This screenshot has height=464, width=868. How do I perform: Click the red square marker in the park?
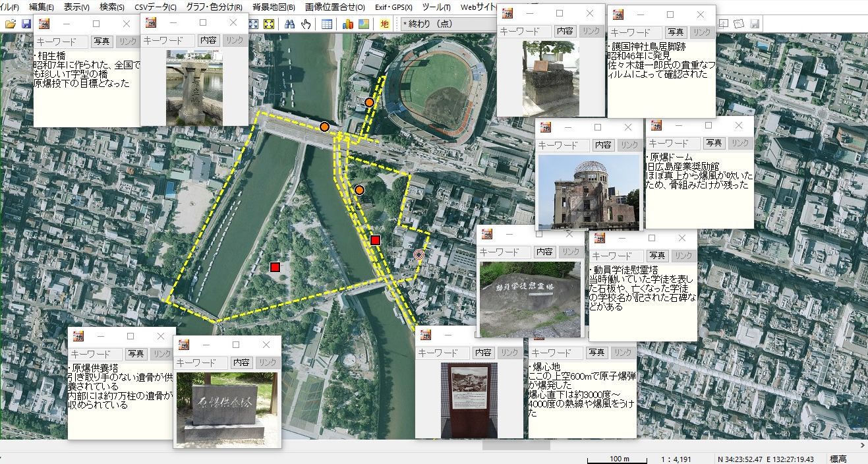click(x=275, y=267)
